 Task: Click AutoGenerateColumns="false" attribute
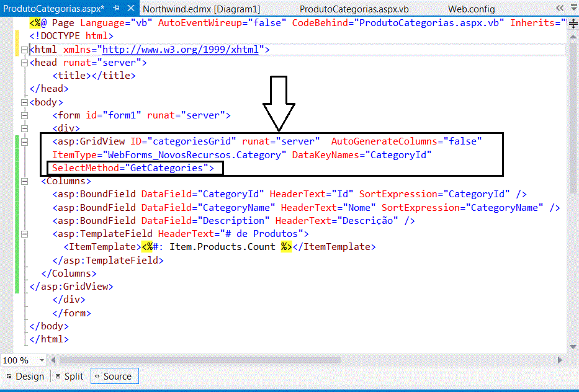pyautogui.click(x=406, y=141)
